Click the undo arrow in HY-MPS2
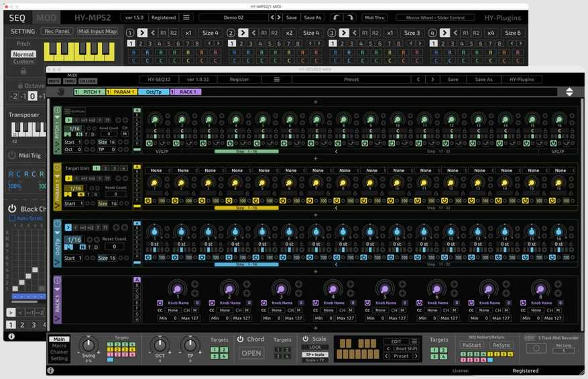 (x=335, y=17)
